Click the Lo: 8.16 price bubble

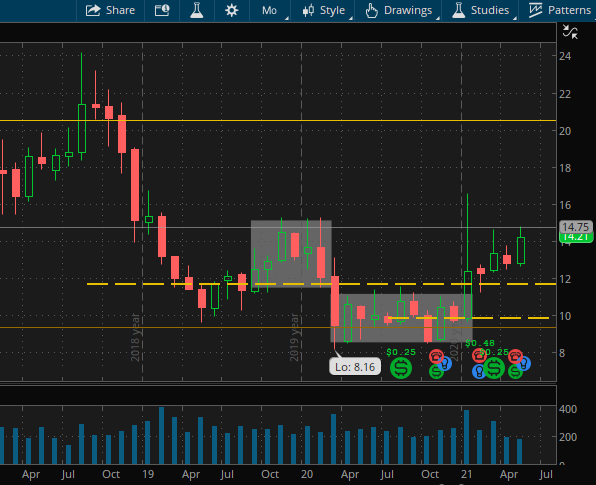(355, 367)
